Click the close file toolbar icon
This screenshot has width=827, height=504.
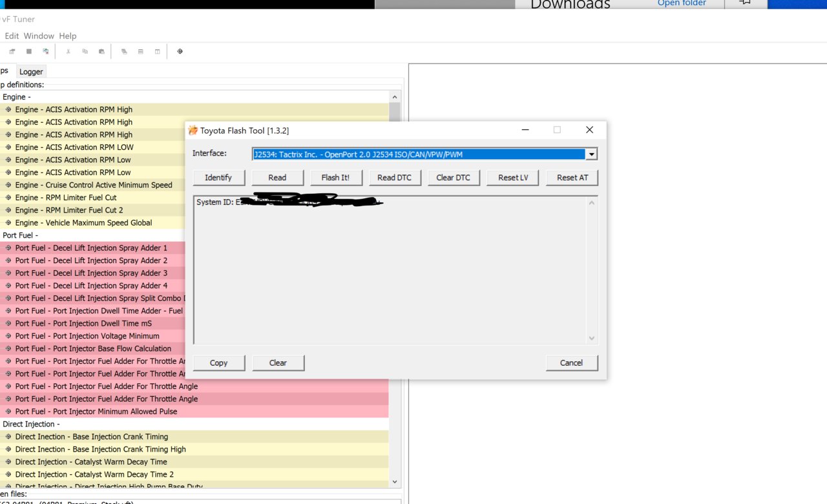[x=46, y=52]
